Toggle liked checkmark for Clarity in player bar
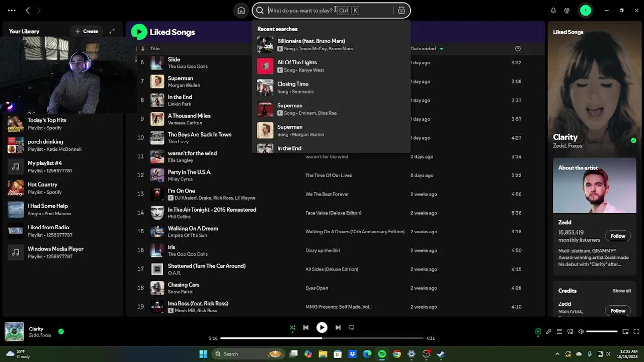The height and width of the screenshot is (362, 644). pos(61,331)
